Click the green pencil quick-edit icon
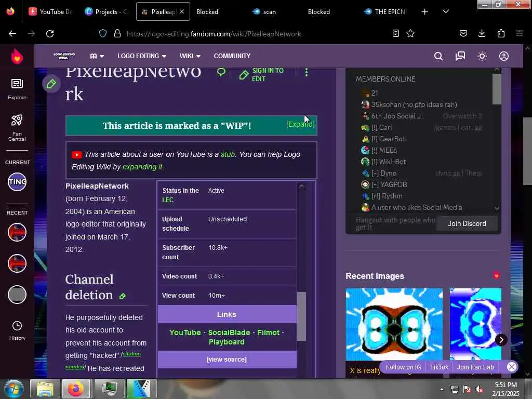The width and height of the screenshot is (532, 399). [x=51, y=84]
